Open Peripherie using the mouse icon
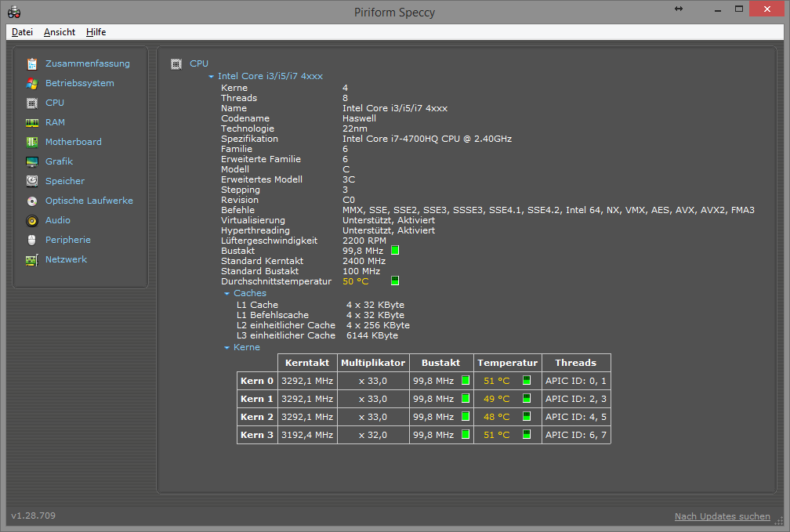 point(32,240)
